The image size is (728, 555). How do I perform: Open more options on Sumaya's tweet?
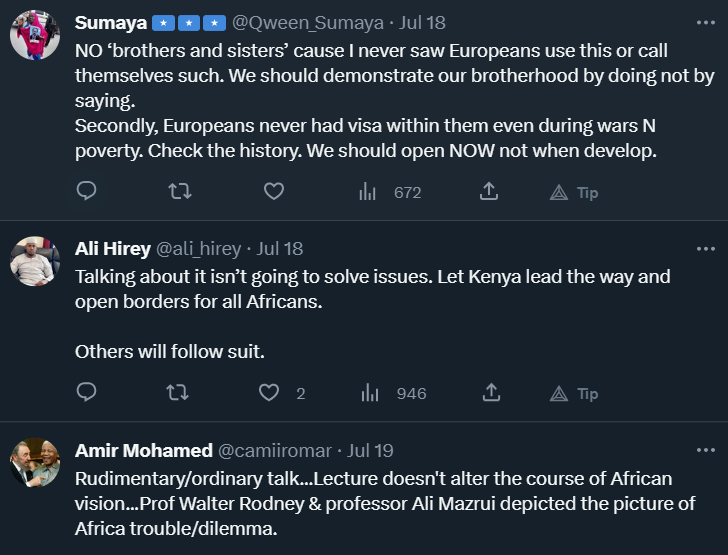(705, 21)
